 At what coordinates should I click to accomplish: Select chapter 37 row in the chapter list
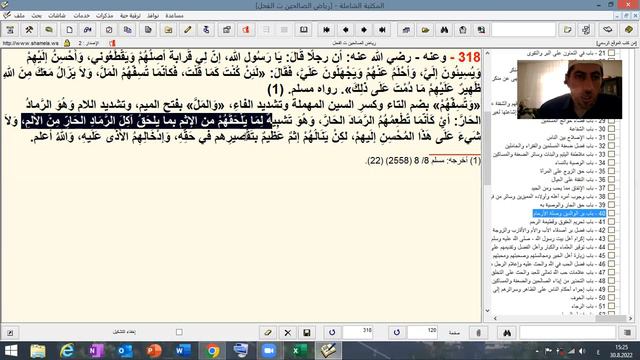pyautogui.click(x=569, y=188)
